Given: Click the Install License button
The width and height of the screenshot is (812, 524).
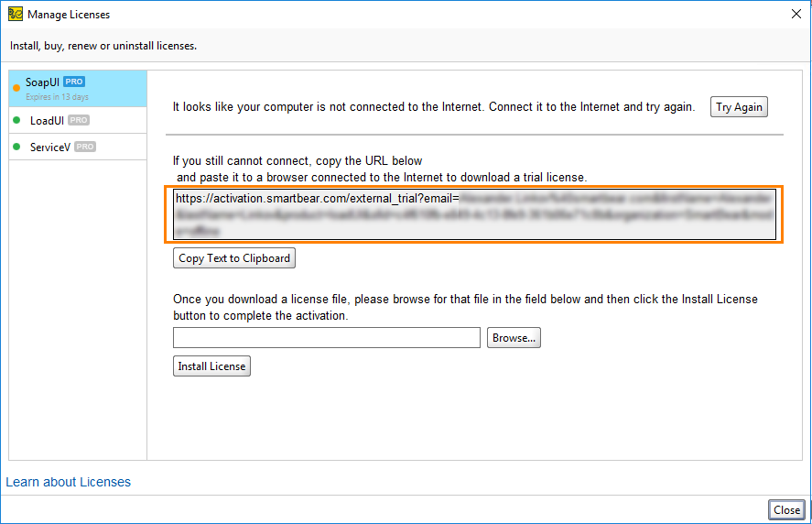Looking at the screenshot, I should 211,366.
